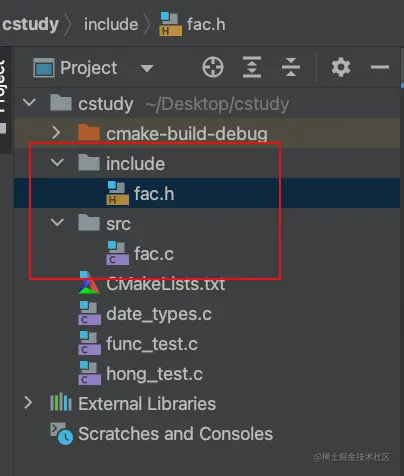Click the External Libraries bars icon
Screen dimensions: 404x476
pyautogui.click(x=61, y=403)
